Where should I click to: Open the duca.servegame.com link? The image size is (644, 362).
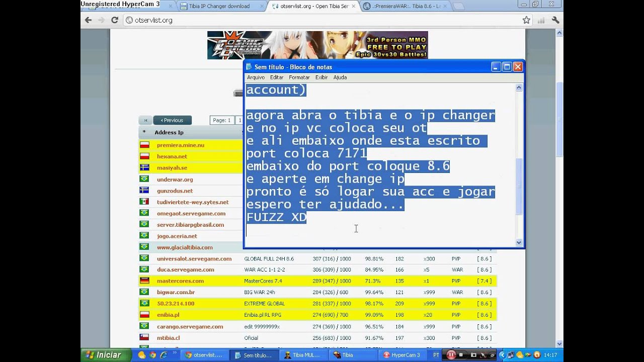pyautogui.click(x=186, y=269)
